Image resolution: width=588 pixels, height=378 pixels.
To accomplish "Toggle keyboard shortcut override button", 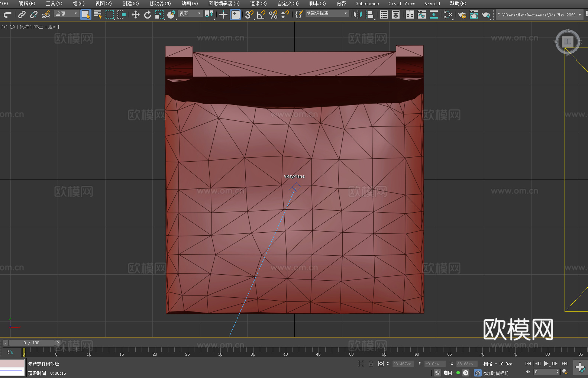I will 235,14.
